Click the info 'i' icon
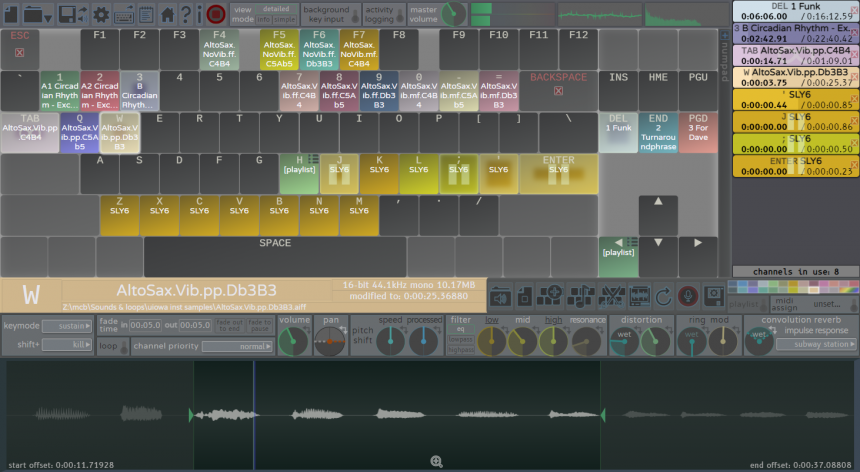The image size is (860, 472). (200, 14)
